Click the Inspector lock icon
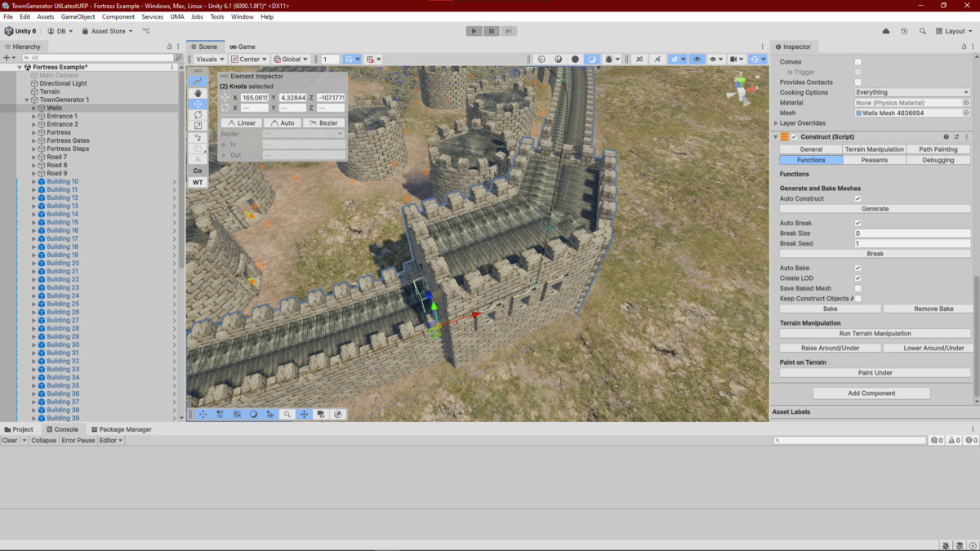The image size is (980, 551). pyautogui.click(x=964, y=47)
